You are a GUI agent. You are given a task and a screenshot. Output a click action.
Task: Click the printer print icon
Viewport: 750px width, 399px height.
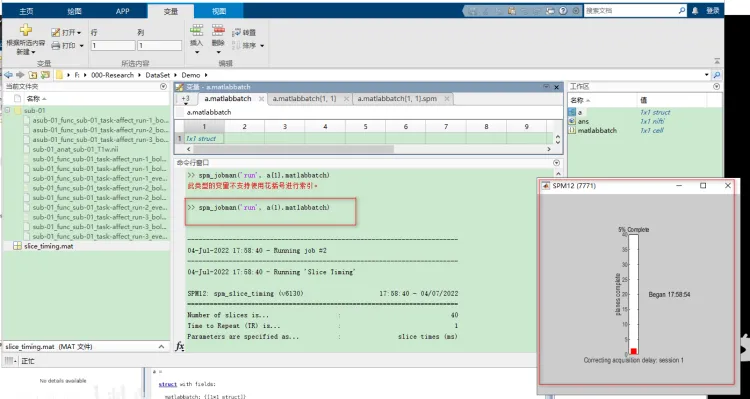click(56, 45)
